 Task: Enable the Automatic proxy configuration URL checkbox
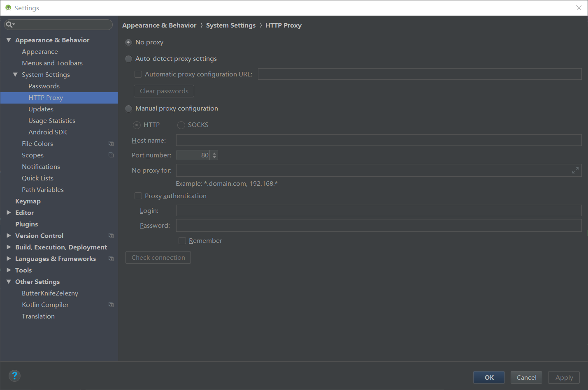(138, 74)
